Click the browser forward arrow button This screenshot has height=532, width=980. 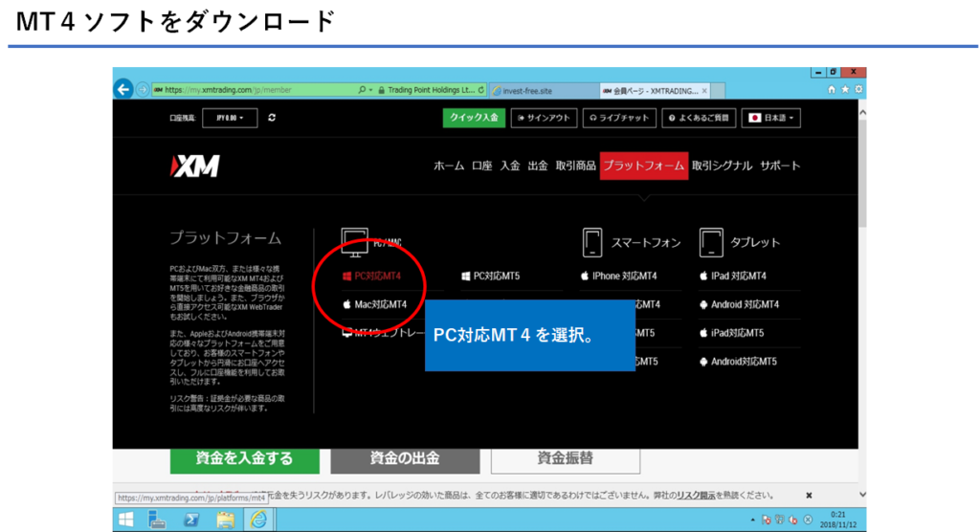[143, 90]
